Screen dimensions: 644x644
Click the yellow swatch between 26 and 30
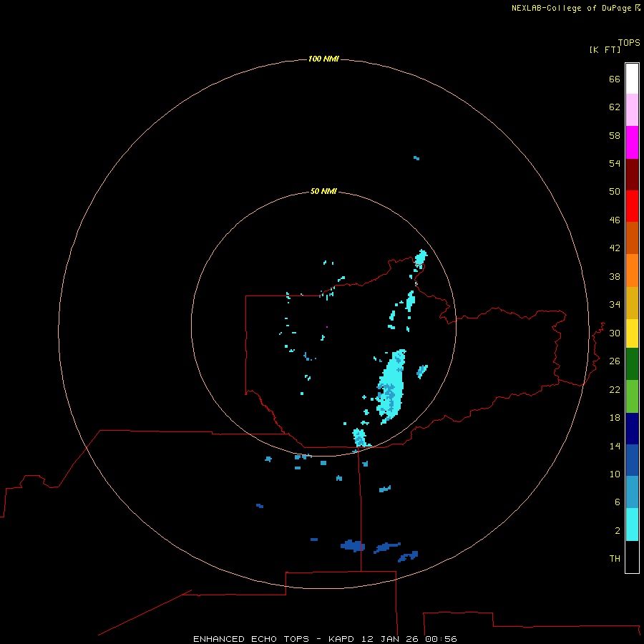click(x=632, y=333)
